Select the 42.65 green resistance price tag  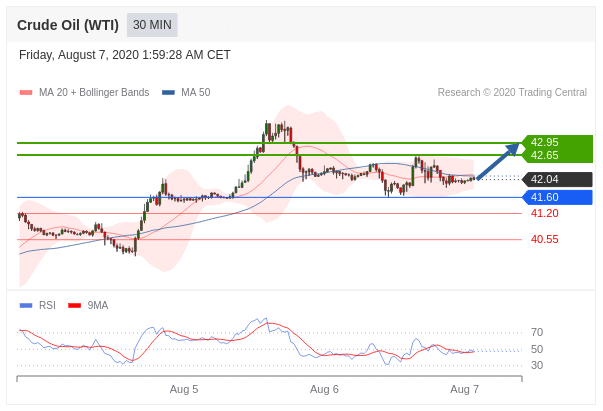coord(545,155)
